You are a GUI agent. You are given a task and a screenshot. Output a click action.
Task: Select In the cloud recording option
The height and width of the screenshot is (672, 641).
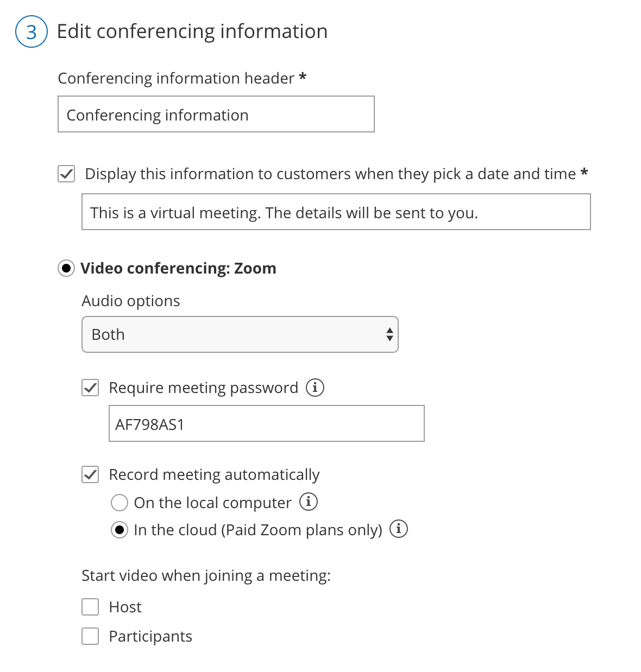pyautogui.click(x=120, y=530)
